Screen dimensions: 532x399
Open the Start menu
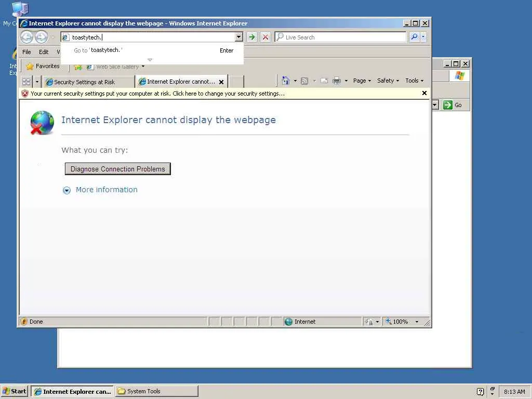point(14,391)
